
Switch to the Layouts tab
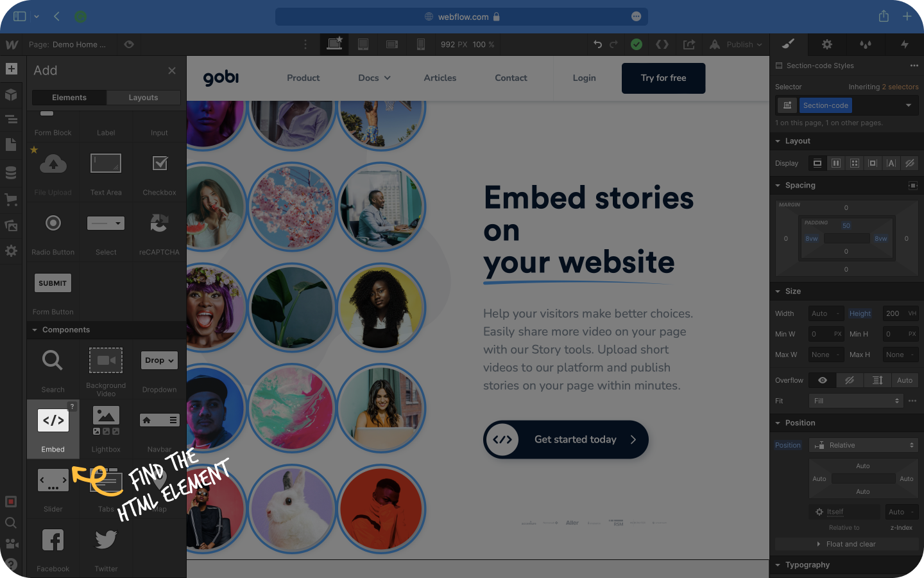(143, 98)
